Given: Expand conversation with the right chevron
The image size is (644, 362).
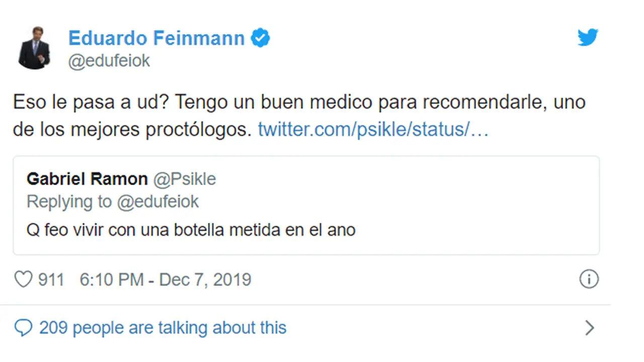Looking at the screenshot, I should click(x=589, y=328).
